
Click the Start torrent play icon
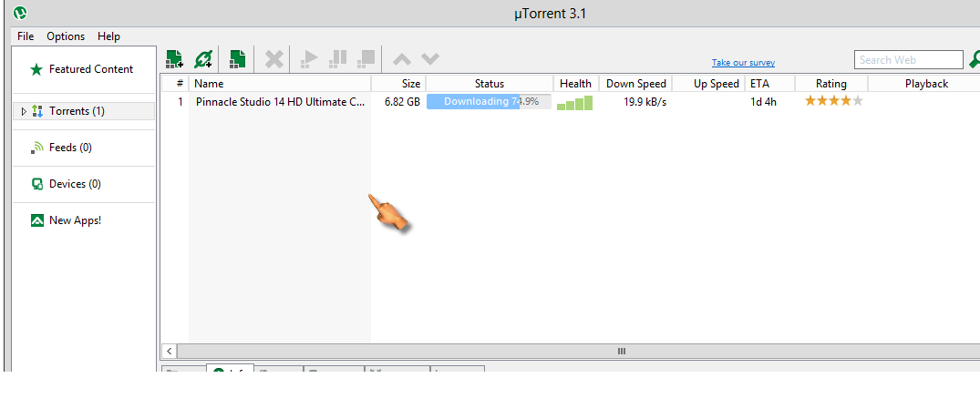pos(309,59)
